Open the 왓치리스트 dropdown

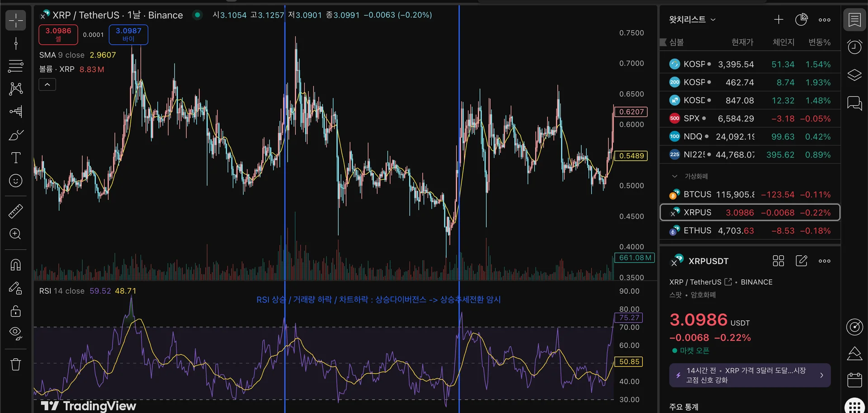pyautogui.click(x=692, y=19)
